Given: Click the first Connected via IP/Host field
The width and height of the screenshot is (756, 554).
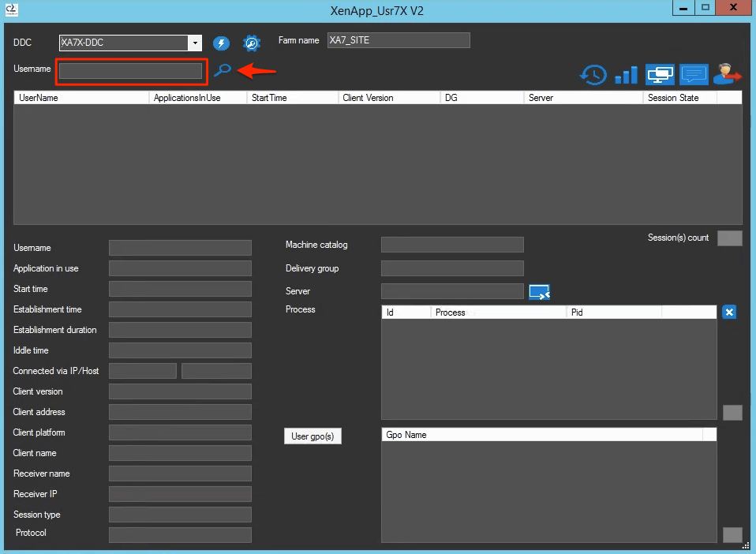Looking at the screenshot, I should [x=143, y=371].
